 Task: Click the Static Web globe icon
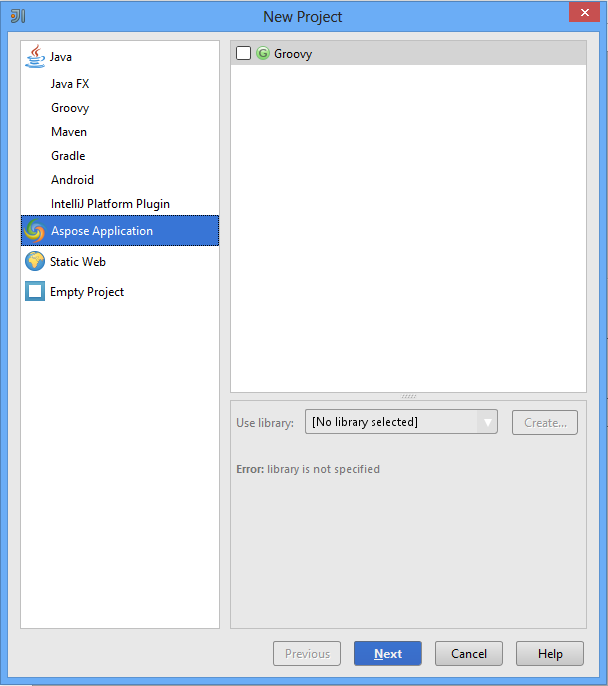click(35, 261)
